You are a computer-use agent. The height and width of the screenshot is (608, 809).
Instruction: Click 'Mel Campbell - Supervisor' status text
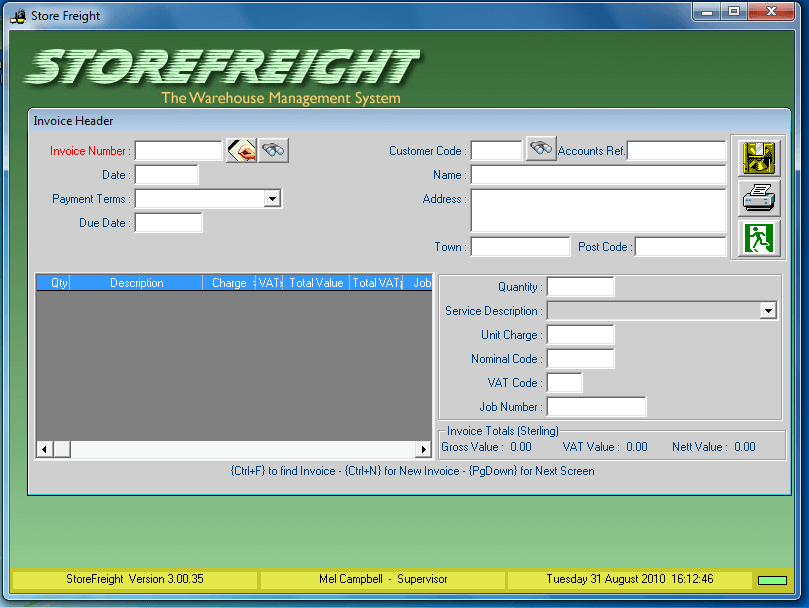point(383,579)
